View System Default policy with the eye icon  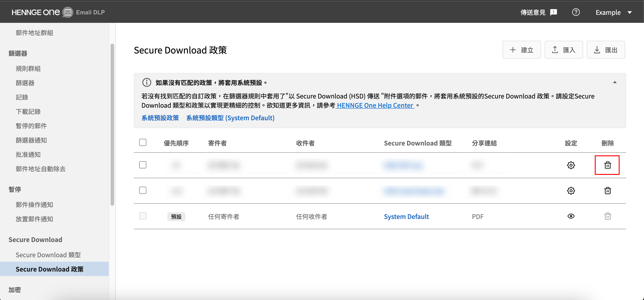pos(571,216)
